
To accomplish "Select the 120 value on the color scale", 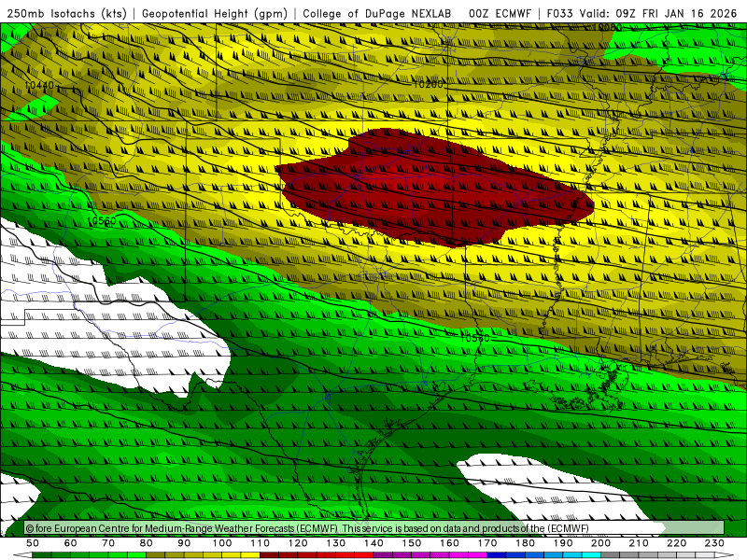I will click(x=298, y=543).
